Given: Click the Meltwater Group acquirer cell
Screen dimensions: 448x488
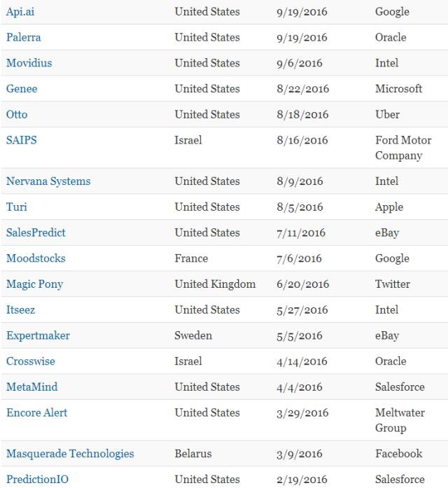Looking at the screenshot, I should [x=400, y=420].
